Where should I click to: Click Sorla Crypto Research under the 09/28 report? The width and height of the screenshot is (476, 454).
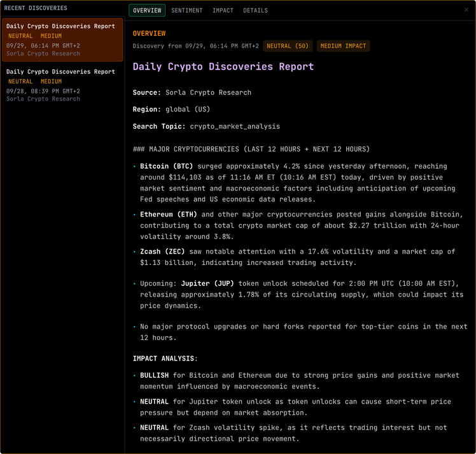pyautogui.click(x=43, y=99)
